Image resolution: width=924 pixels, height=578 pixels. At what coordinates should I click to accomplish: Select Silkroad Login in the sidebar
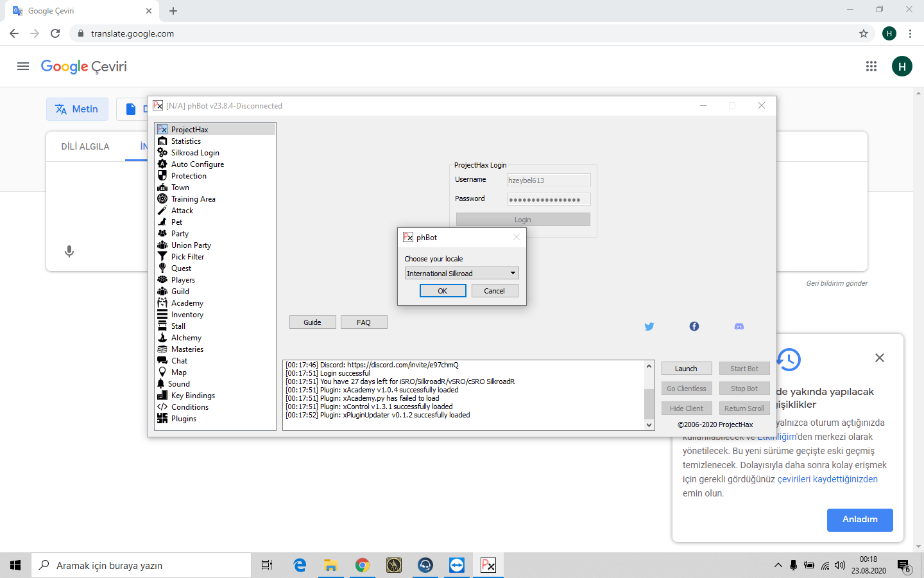click(x=195, y=153)
